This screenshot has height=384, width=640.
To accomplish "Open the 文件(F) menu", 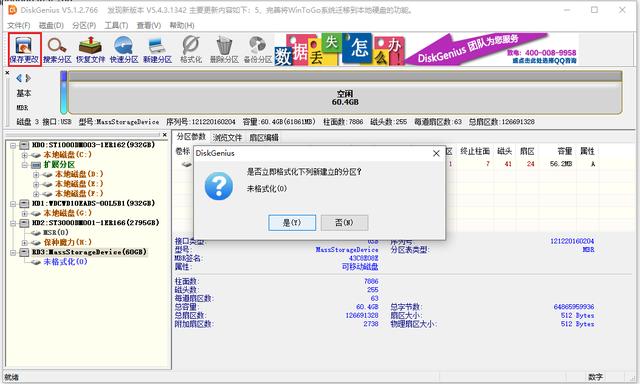I will tap(19, 25).
